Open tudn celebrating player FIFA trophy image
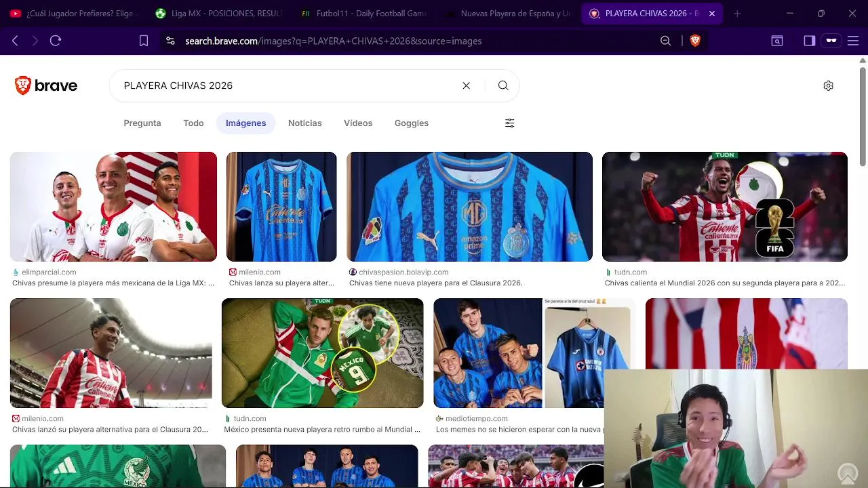 pos(725,207)
